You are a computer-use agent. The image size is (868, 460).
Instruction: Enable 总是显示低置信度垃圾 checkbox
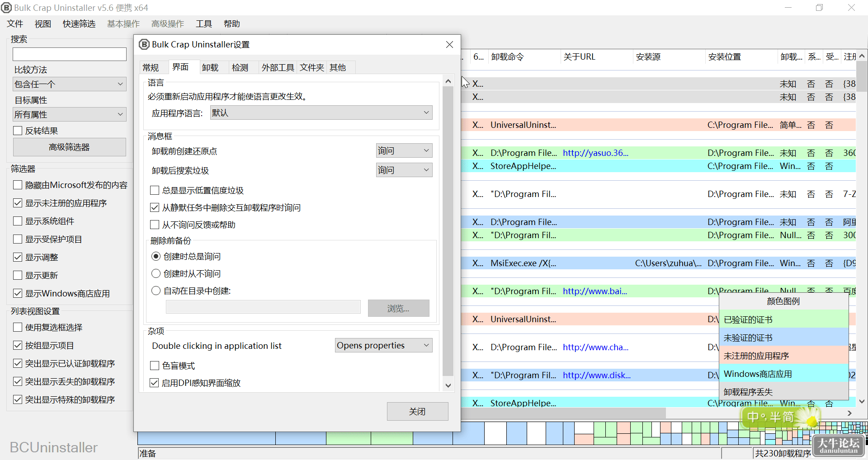[155, 190]
